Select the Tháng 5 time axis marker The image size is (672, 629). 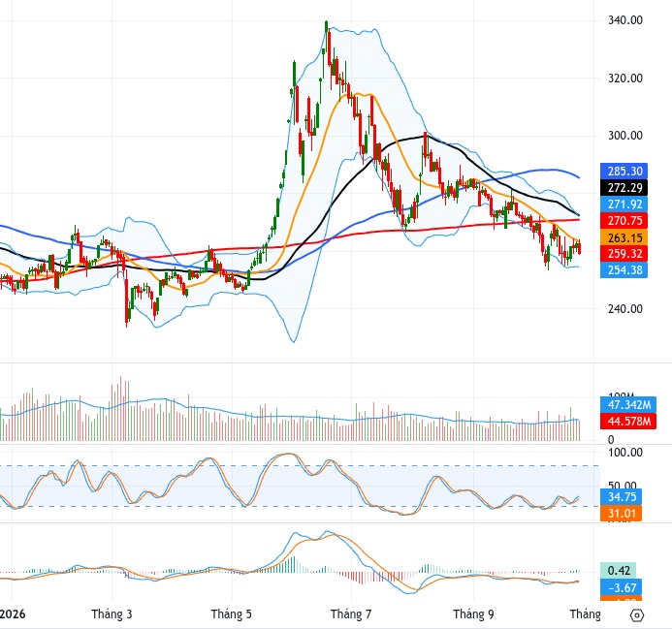pos(232,614)
